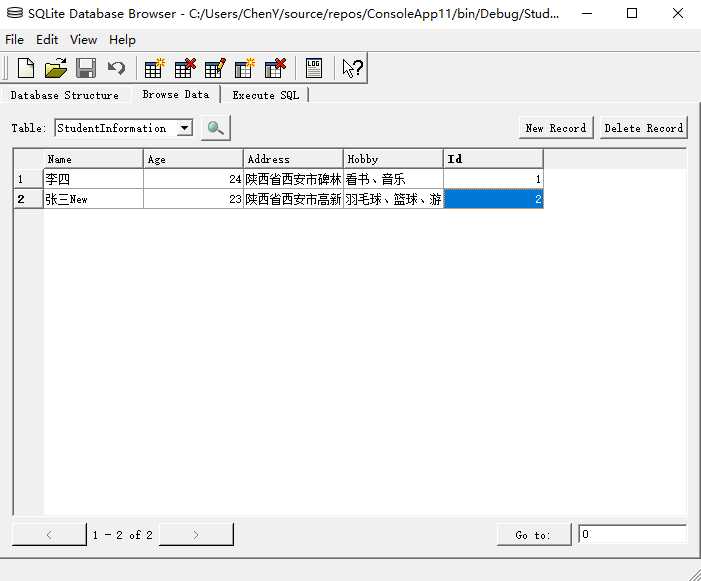The image size is (701, 581).
Task: Select the Id cell with value 1
Action: [x=494, y=179]
